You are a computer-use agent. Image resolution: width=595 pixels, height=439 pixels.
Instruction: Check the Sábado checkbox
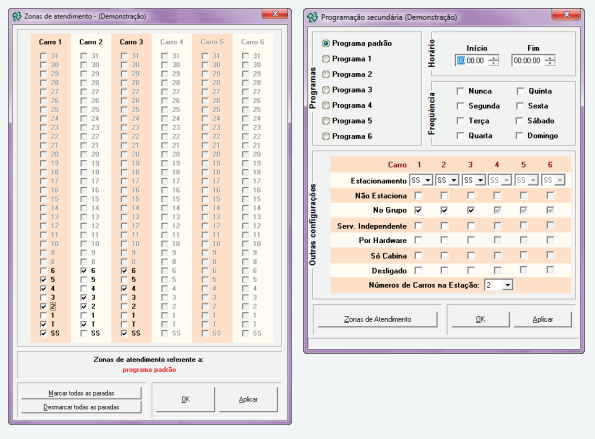tap(520, 121)
